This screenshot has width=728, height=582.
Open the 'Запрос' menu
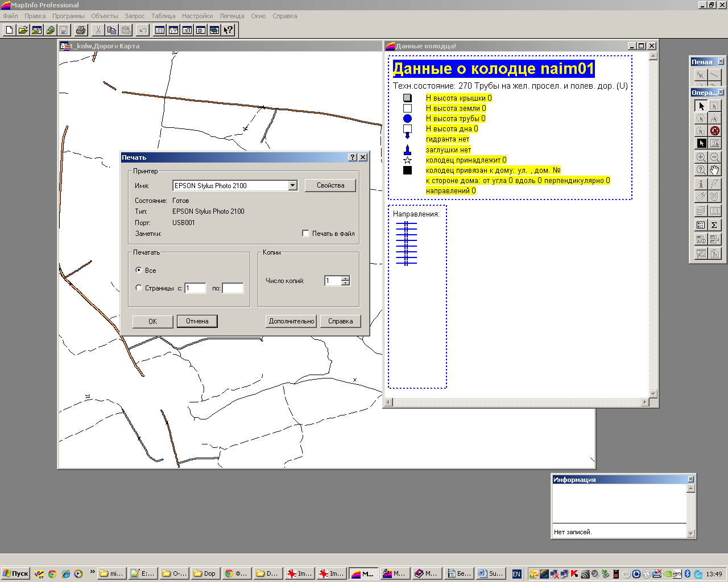point(135,16)
